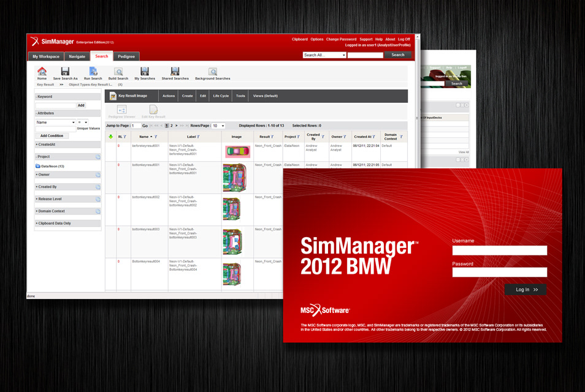The width and height of the screenshot is (585, 392).
Task: Click the Password input field
Action: [500, 273]
